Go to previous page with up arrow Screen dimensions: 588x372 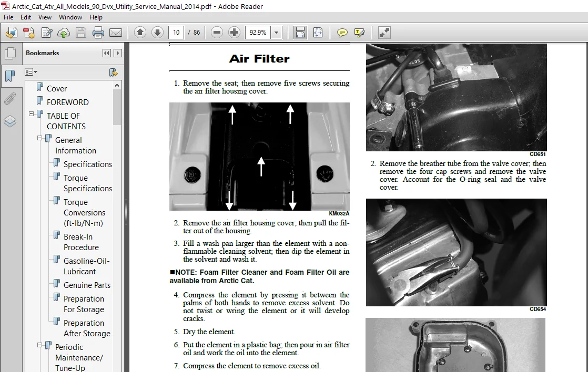coord(140,33)
